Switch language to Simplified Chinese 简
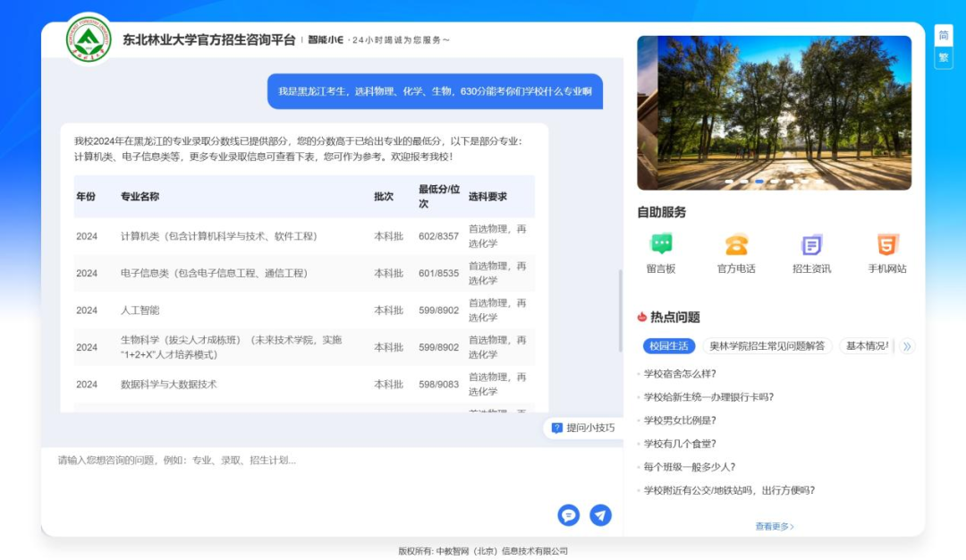This screenshot has height=560, width=966. coord(943,36)
